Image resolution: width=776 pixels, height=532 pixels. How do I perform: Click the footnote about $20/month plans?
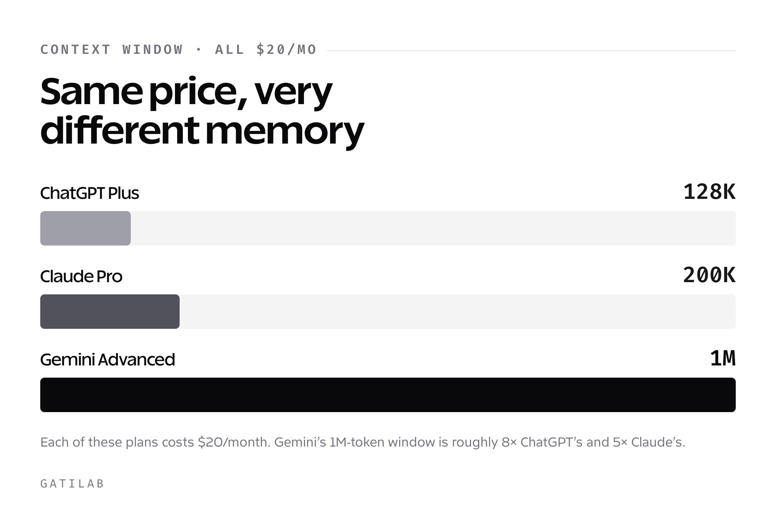click(363, 442)
